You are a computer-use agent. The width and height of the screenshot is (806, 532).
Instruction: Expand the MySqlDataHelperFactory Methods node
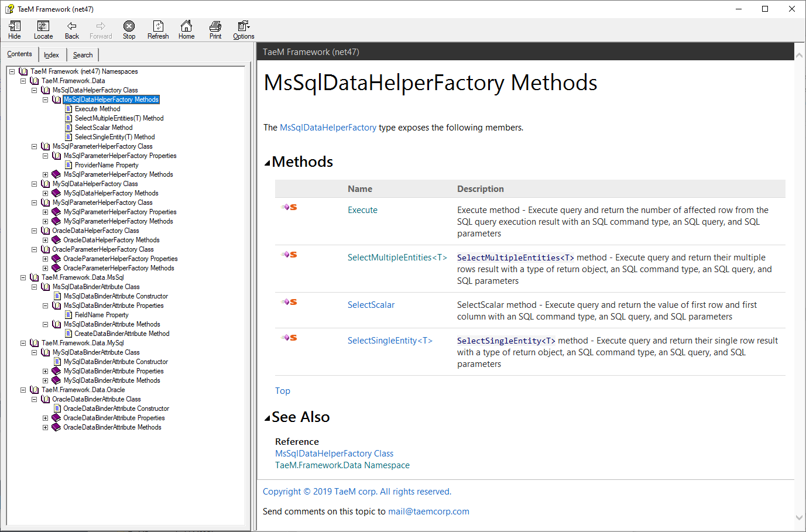pos(45,193)
